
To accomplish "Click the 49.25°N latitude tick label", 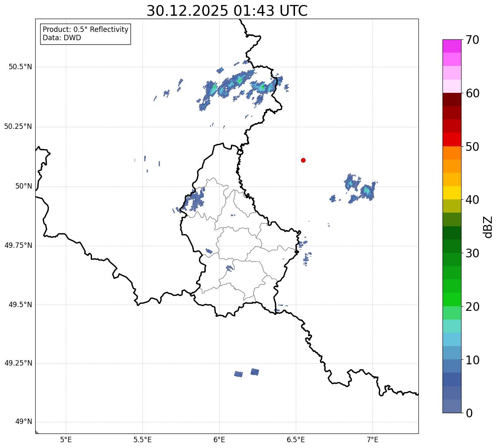I will tap(18, 363).
